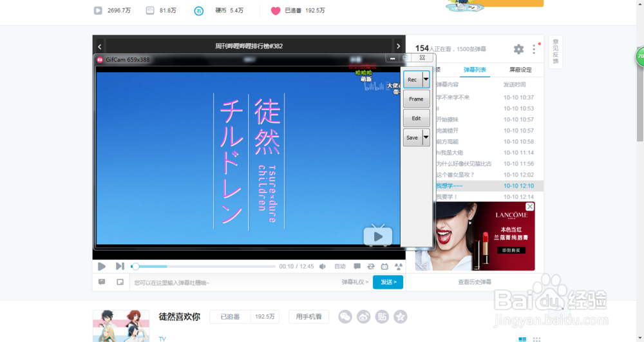The height and width of the screenshot is (342, 644).
Task: Select danmaku row hi我是大佬
Action: coord(489,153)
